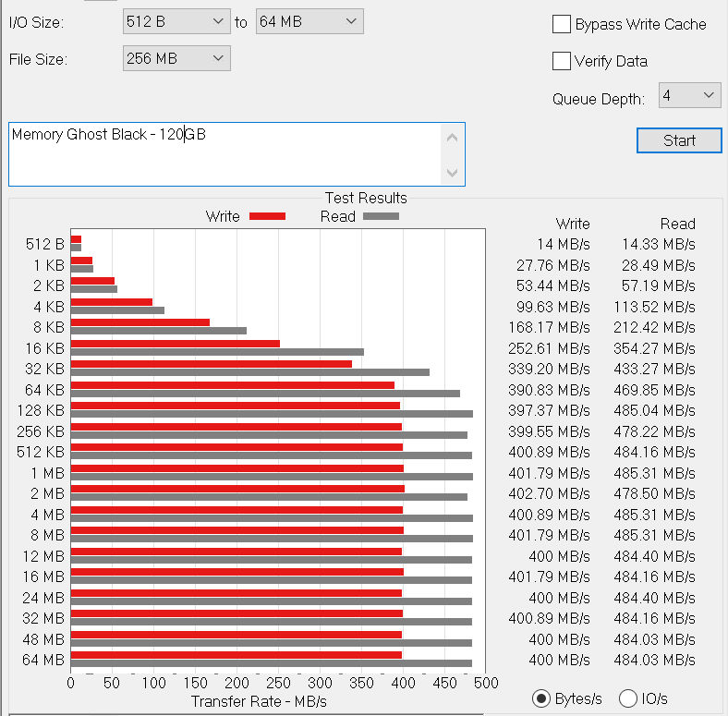
Task: Click the 399.55 MB/s write value
Action: click(x=549, y=431)
